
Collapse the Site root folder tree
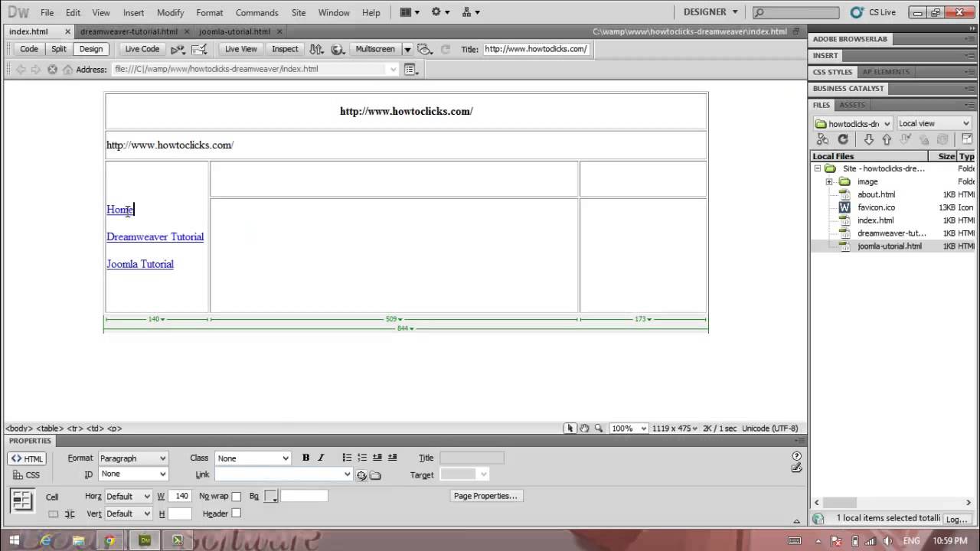click(x=817, y=168)
